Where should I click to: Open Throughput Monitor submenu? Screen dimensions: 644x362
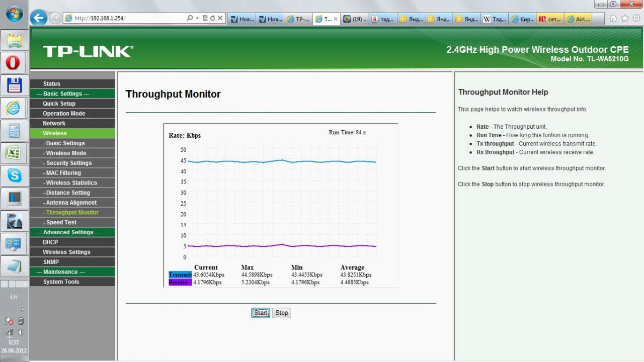72,212
